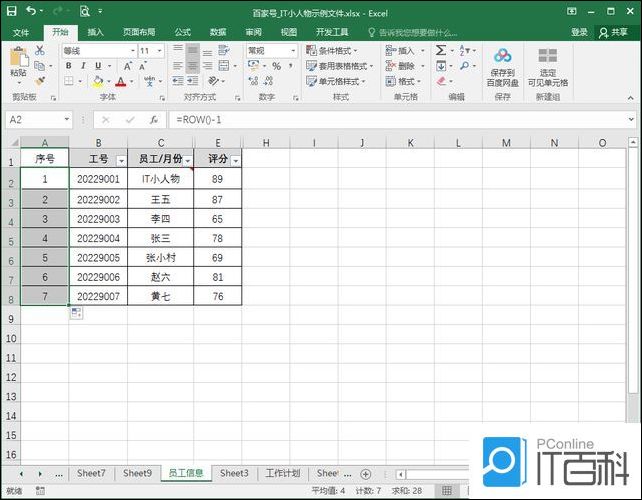Toggle bold formatting
The height and width of the screenshot is (500, 642).
click(69, 66)
